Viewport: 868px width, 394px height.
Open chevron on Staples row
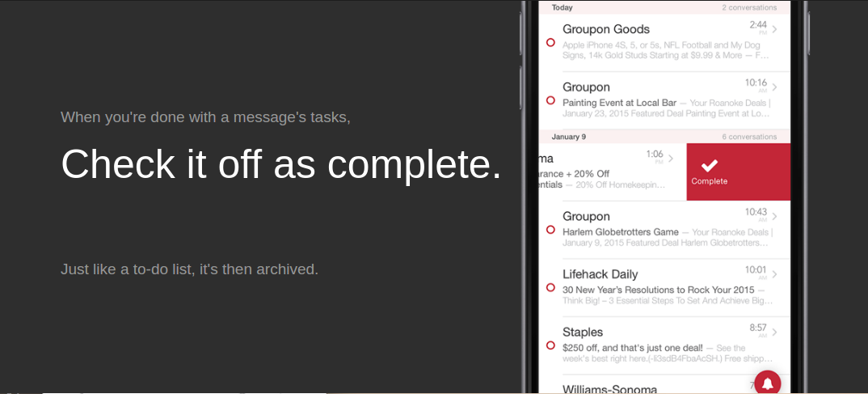774,332
